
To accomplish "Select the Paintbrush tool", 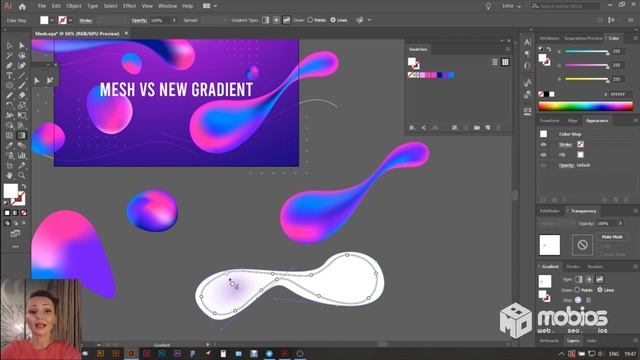I will tap(22, 86).
